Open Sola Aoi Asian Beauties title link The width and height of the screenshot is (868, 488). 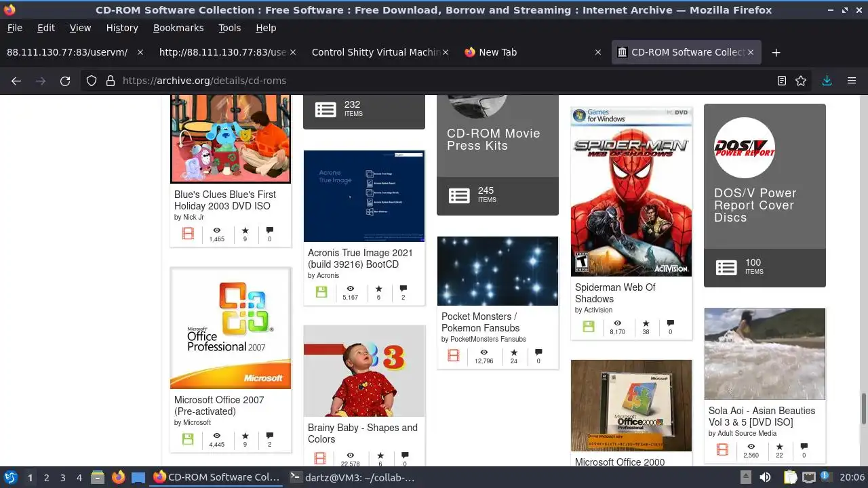pyautogui.click(x=762, y=416)
